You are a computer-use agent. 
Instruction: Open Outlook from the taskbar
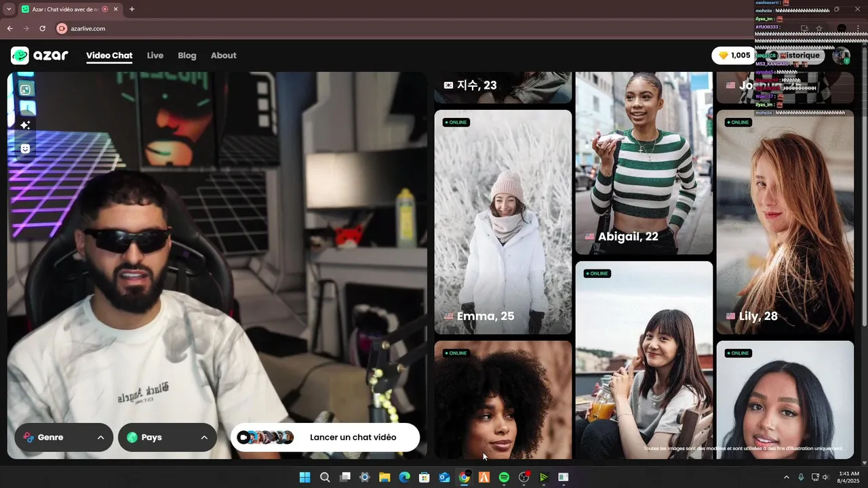[444, 477]
